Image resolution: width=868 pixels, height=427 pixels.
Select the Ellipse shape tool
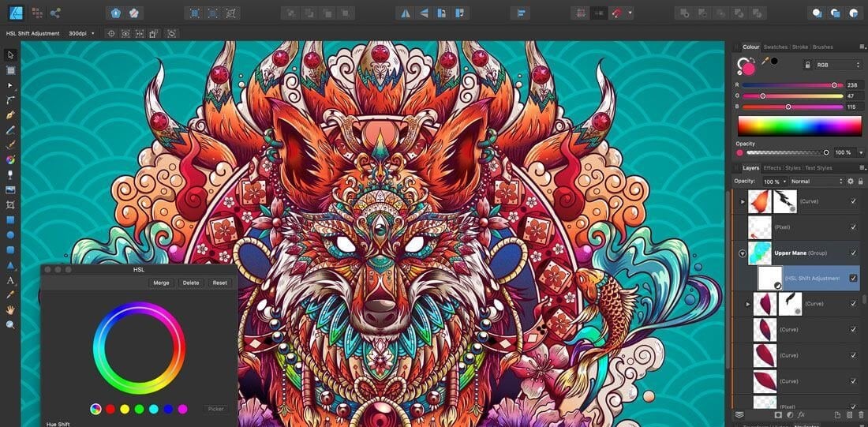click(x=10, y=235)
